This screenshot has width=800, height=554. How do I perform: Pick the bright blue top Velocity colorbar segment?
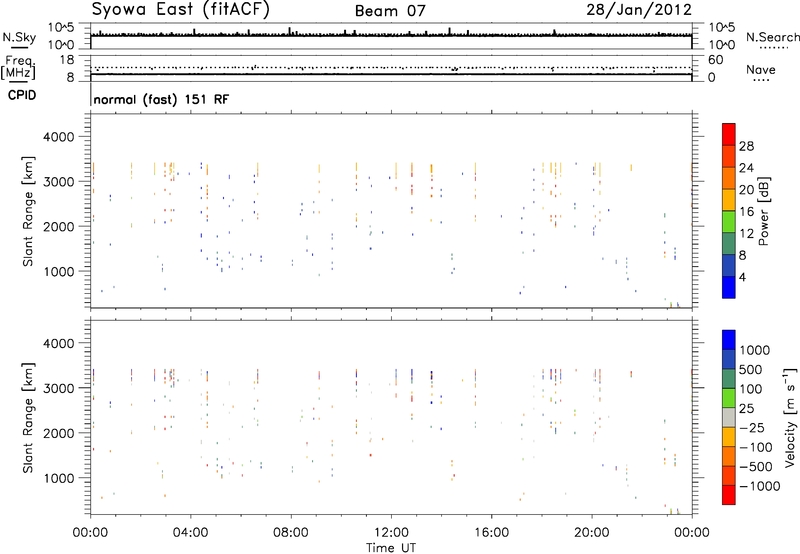pos(729,340)
